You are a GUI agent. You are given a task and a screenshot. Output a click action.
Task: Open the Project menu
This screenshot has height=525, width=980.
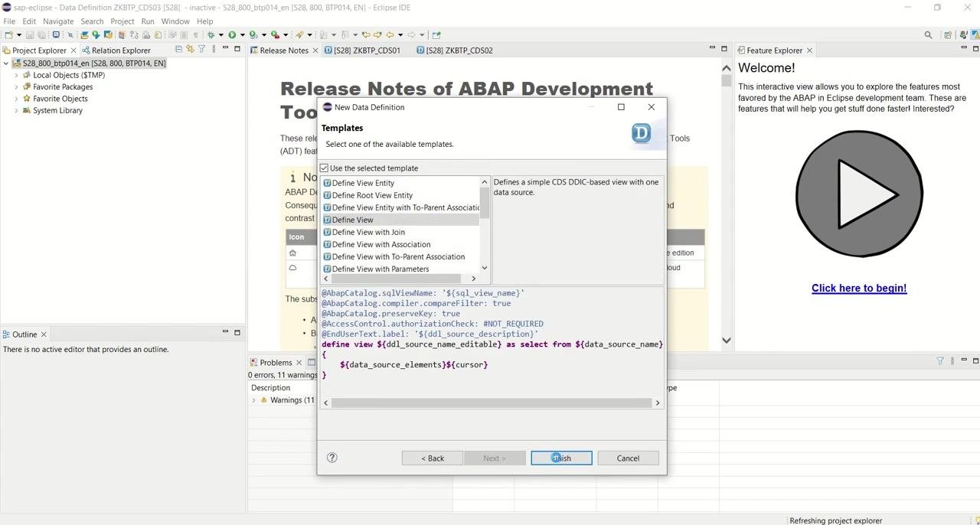122,21
